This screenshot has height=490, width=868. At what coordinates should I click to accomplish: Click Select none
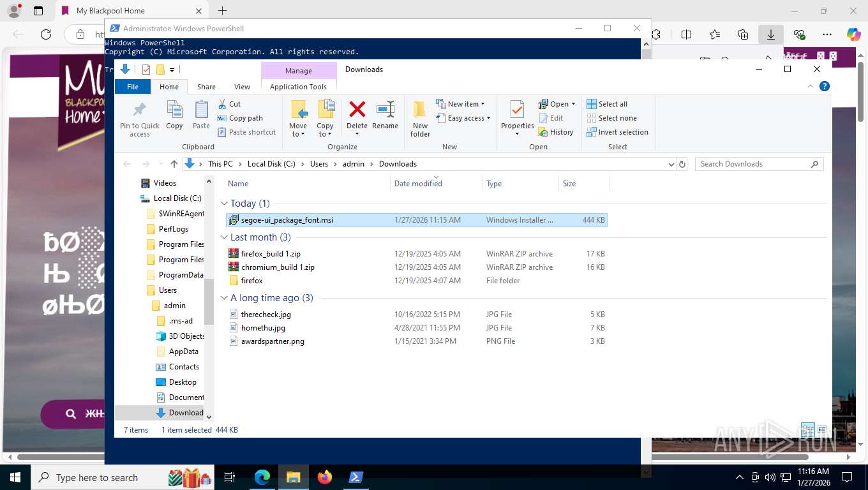611,118
